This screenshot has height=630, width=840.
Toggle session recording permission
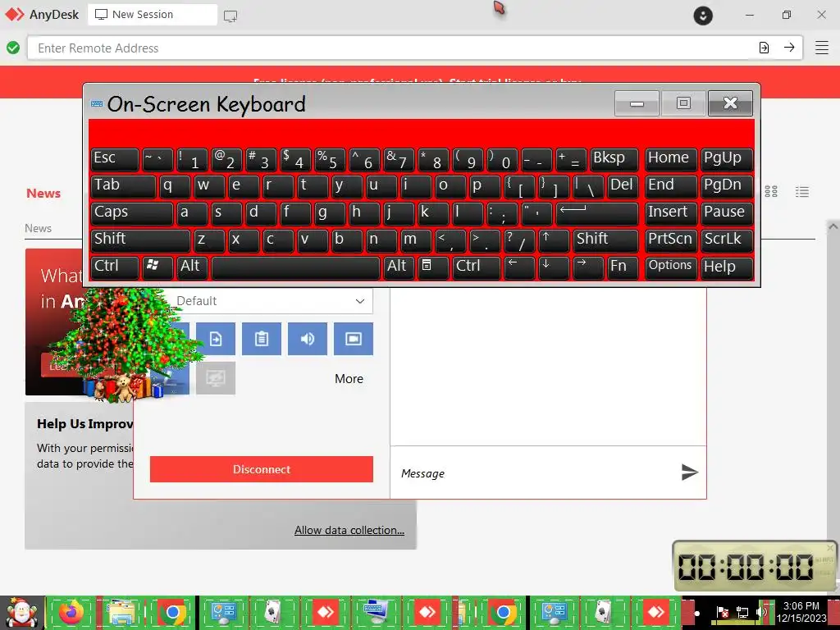tap(354, 339)
